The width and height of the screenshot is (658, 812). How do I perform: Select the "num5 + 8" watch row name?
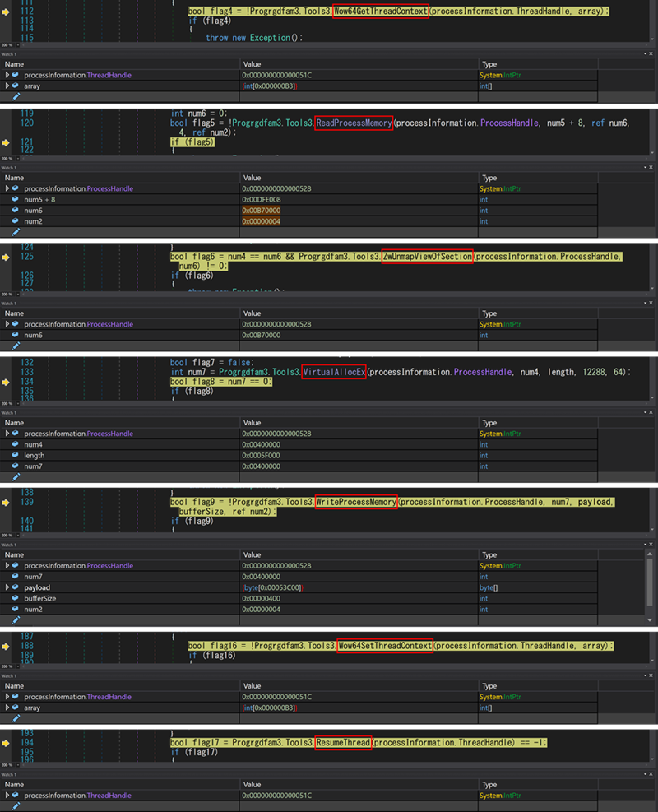point(39,199)
